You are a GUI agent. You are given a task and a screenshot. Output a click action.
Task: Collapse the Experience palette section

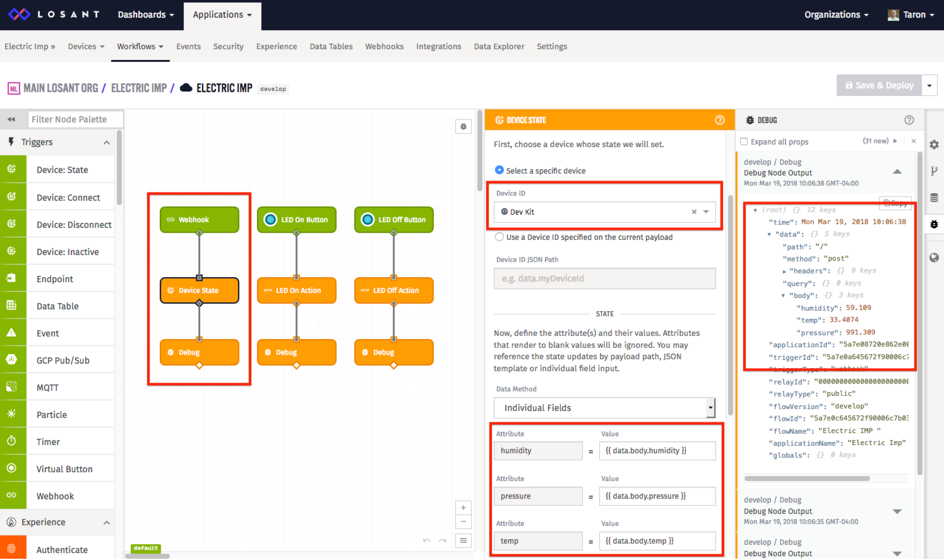tap(107, 523)
